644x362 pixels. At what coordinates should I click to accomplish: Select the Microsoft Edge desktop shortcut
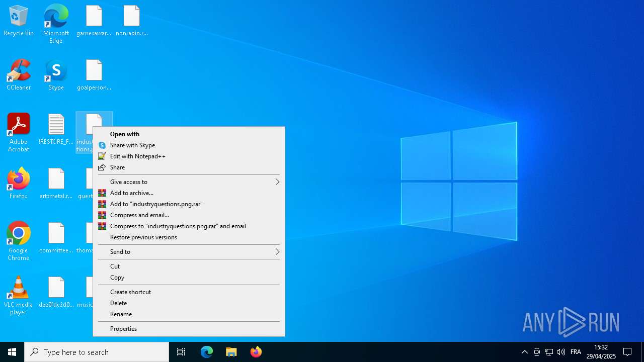coord(56,24)
